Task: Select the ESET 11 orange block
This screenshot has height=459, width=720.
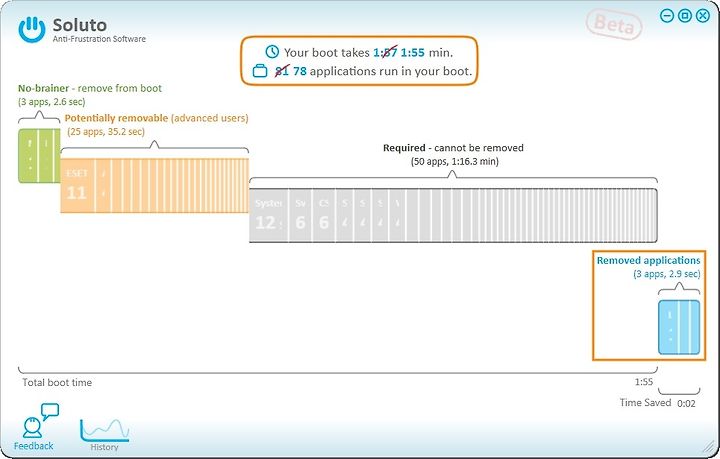Action: (78, 185)
